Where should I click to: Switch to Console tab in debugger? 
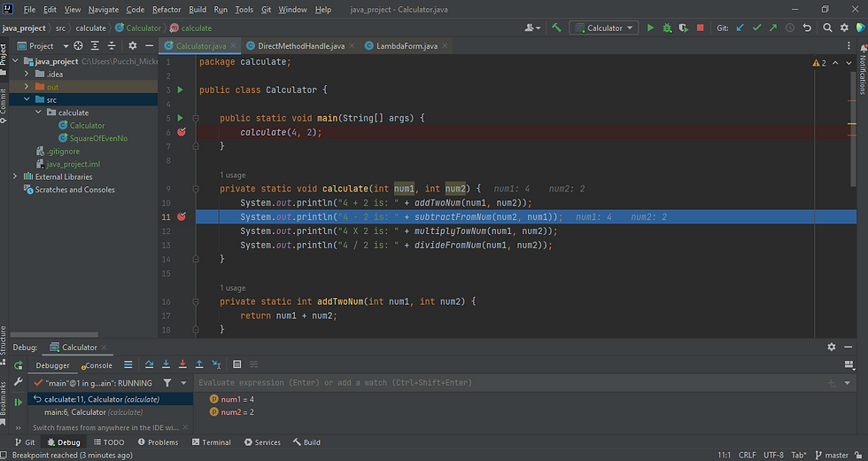pos(97,365)
